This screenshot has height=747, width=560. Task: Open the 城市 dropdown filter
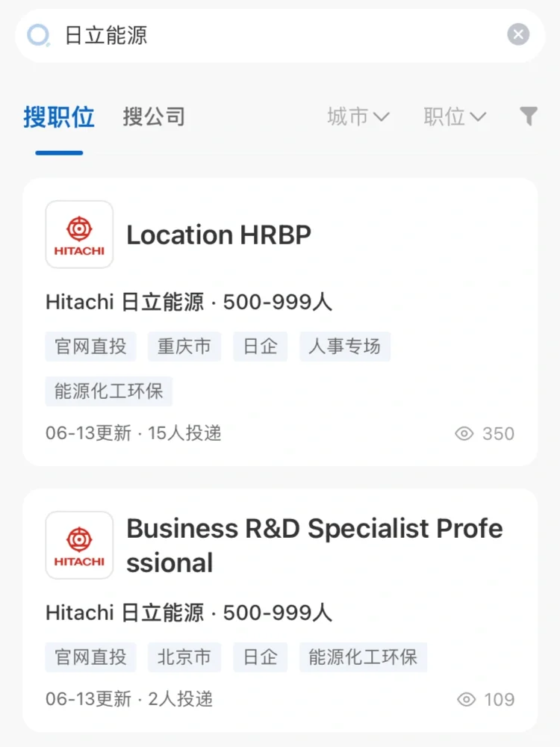tap(358, 117)
